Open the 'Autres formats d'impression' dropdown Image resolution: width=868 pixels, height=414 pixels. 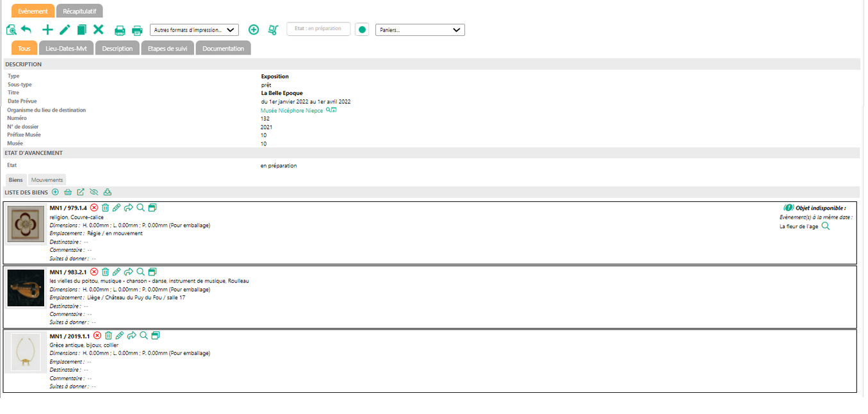pos(194,30)
